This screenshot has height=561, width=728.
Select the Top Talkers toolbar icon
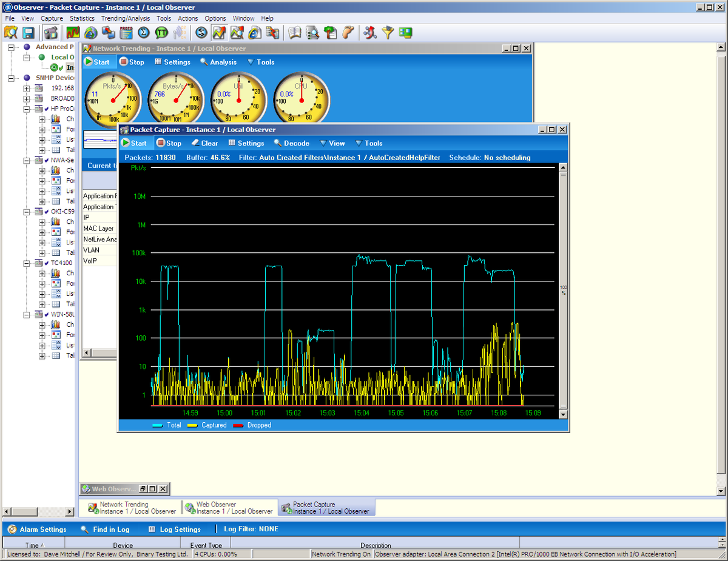pyautogui.click(x=163, y=33)
